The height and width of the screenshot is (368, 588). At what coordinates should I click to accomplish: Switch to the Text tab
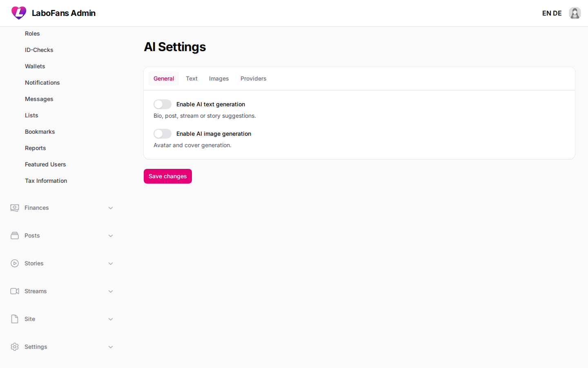192,79
